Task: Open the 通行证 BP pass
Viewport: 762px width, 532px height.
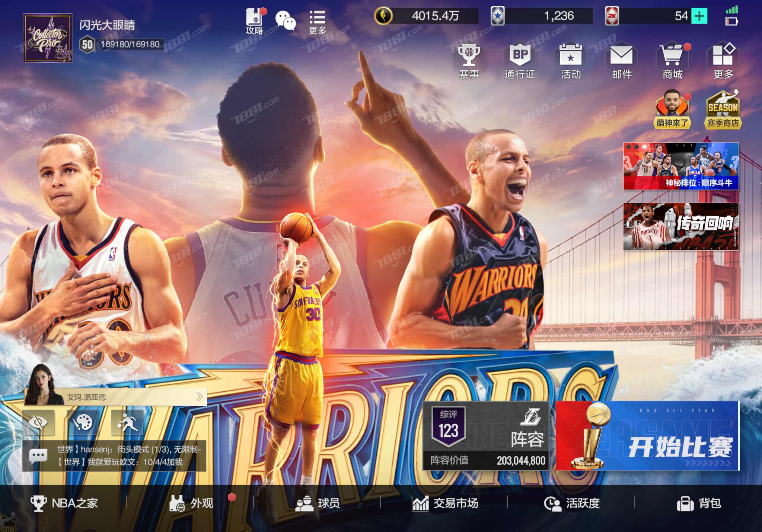Action: (x=520, y=62)
